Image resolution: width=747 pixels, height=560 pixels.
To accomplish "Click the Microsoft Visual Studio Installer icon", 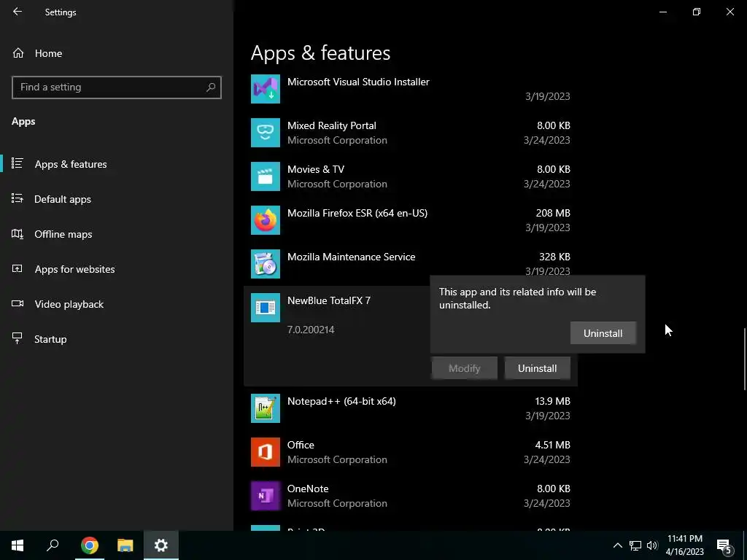I will (266, 88).
